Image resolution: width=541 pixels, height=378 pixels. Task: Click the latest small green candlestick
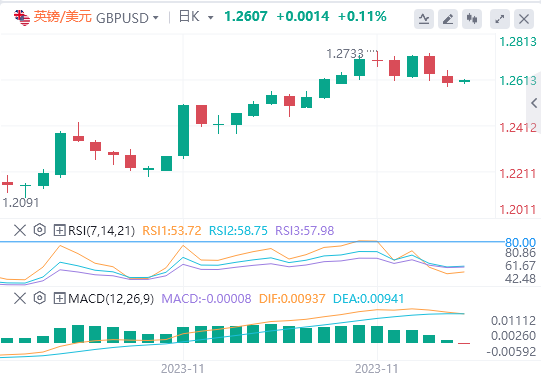[464, 81]
